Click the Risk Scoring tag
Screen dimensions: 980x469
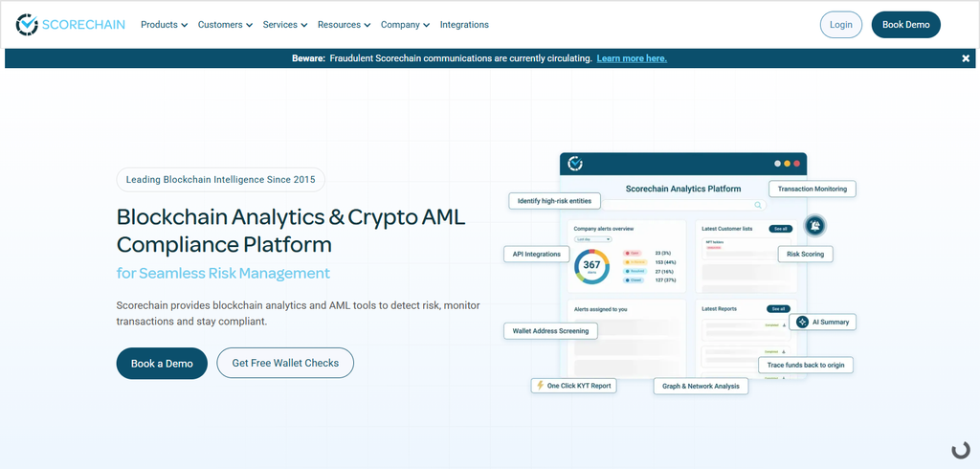(805, 254)
